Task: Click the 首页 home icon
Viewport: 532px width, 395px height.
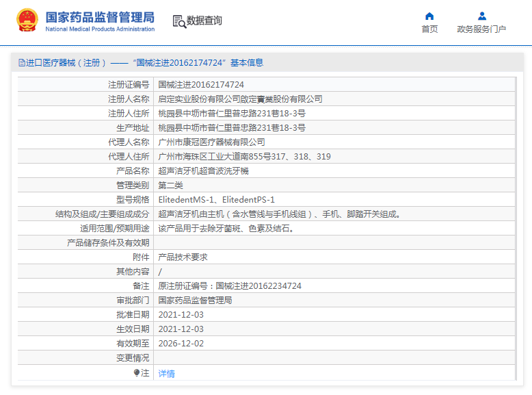Action: point(429,16)
